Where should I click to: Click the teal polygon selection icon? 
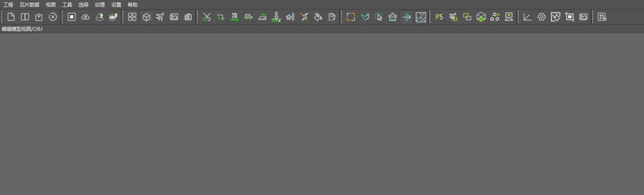point(365,17)
